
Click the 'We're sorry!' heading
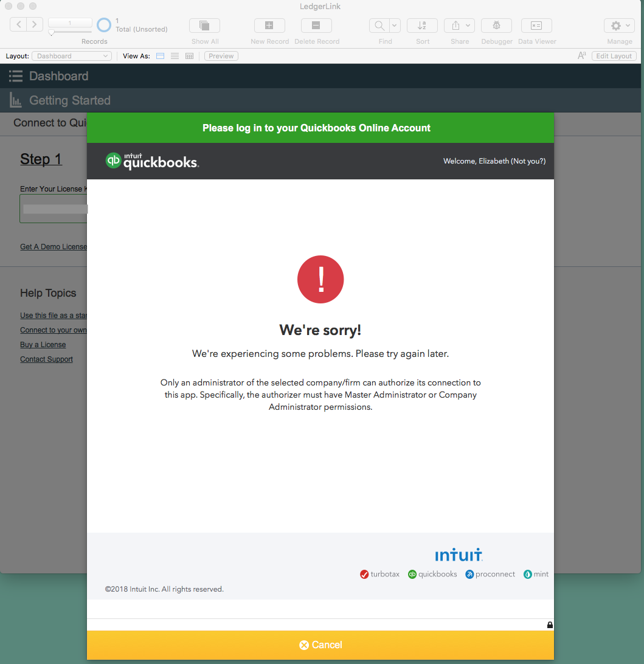tap(320, 330)
